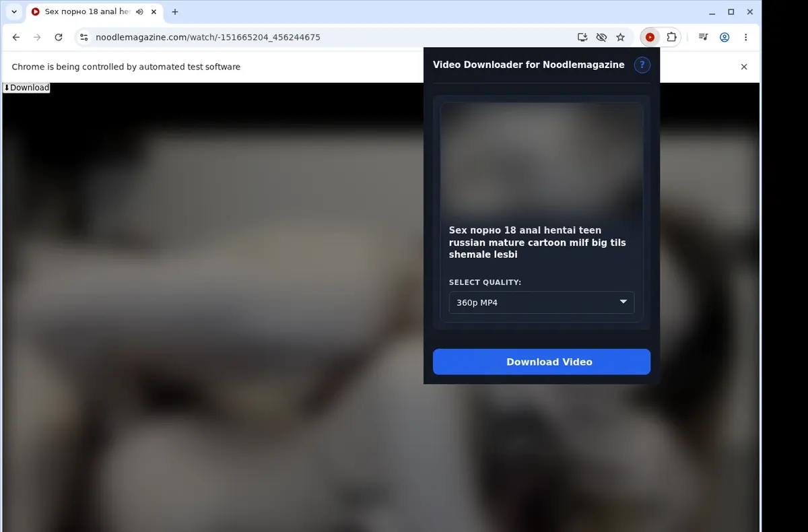Click the Video Downloader extension icon
The width and height of the screenshot is (808, 532).
tap(650, 38)
